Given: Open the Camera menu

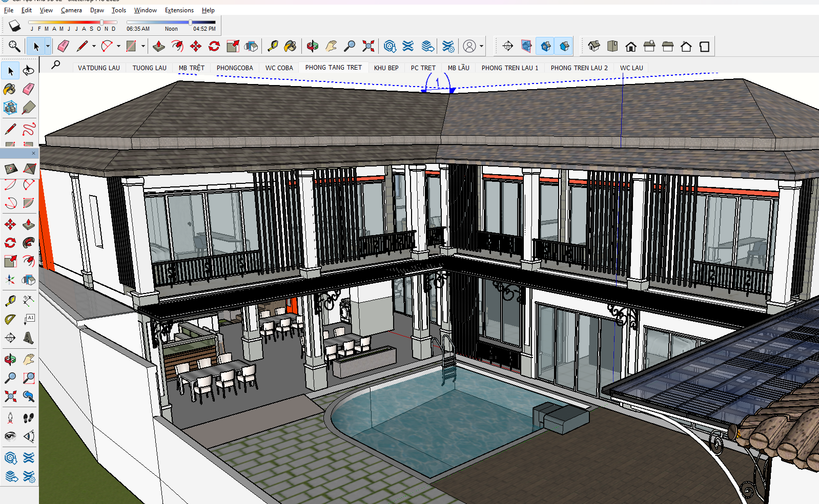Looking at the screenshot, I should tap(71, 10).
